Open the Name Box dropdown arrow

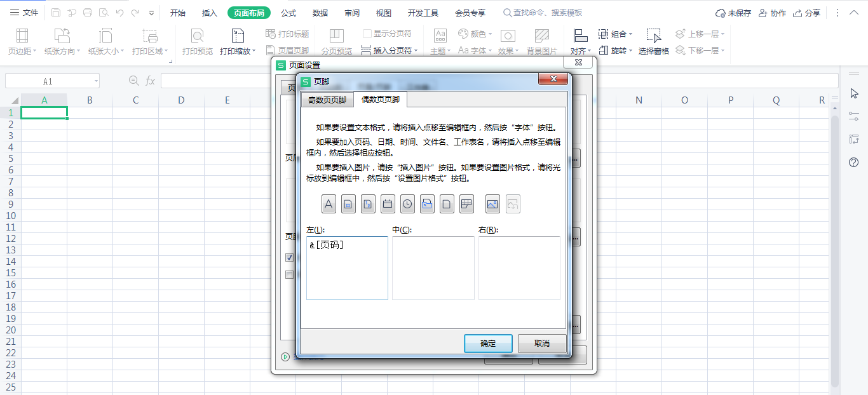[x=96, y=81]
